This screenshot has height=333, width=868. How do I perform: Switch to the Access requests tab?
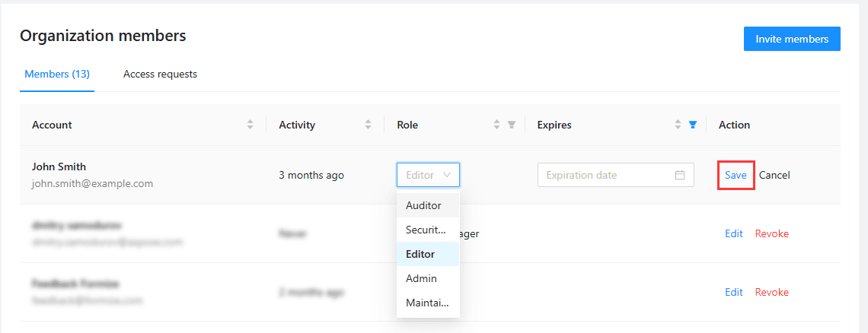pyautogui.click(x=160, y=75)
